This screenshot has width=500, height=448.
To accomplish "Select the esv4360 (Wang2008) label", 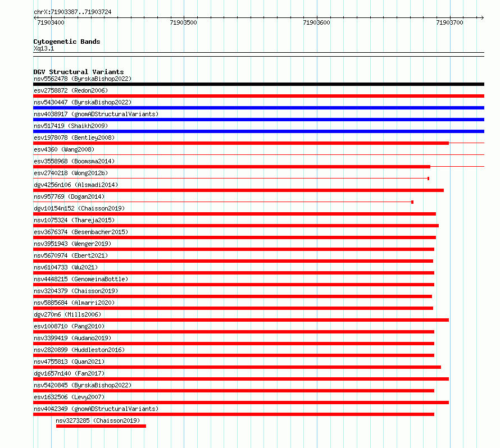I will (x=64, y=149).
